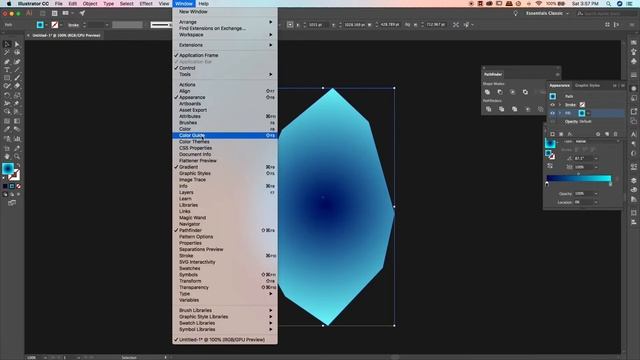Toggle Stroke visibility eye in Appearance panel
Screen dimensions: 640x360
tap(552, 105)
